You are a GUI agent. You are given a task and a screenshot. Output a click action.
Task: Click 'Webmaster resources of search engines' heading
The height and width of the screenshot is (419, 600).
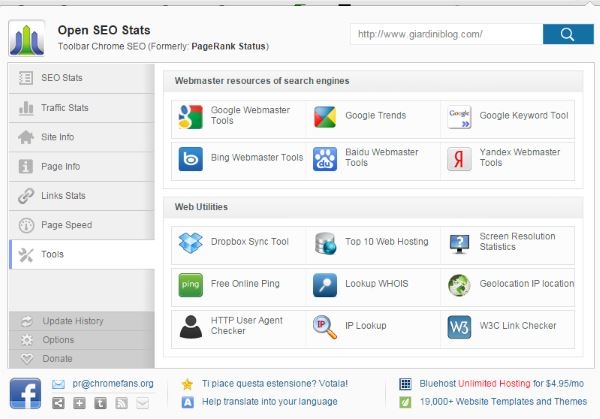pyautogui.click(x=262, y=81)
